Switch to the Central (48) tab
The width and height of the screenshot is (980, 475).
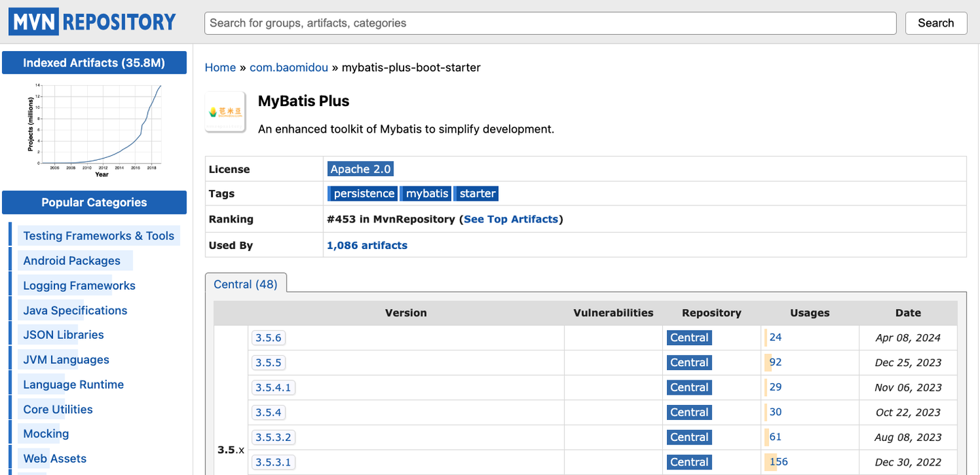[246, 284]
